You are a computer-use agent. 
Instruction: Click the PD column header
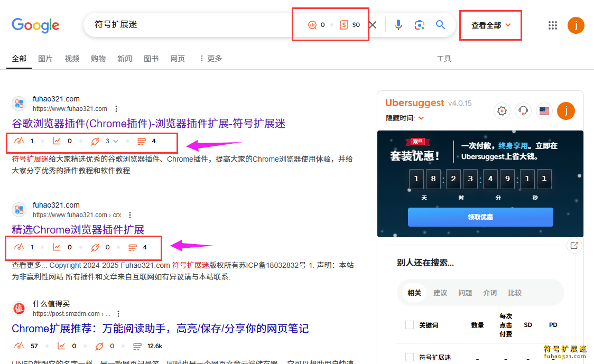pos(553,325)
